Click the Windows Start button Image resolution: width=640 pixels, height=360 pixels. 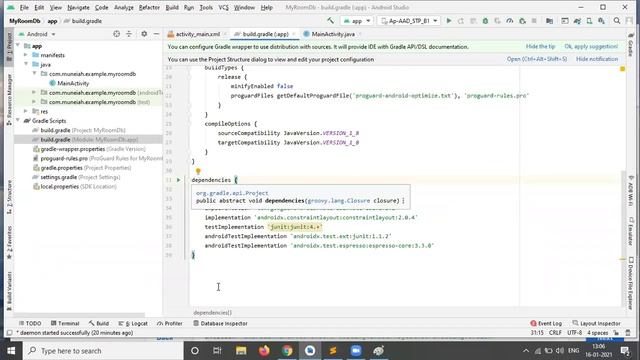[x=11, y=351]
